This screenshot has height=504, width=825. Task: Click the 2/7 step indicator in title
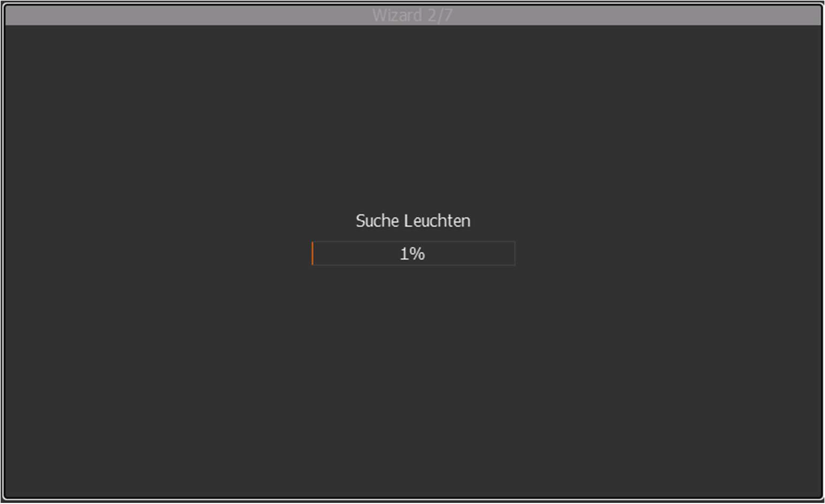tap(440, 15)
